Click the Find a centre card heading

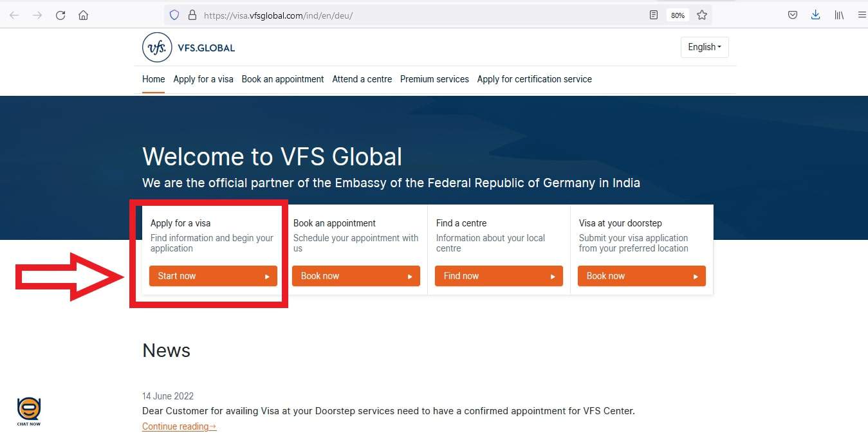pyautogui.click(x=461, y=223)
